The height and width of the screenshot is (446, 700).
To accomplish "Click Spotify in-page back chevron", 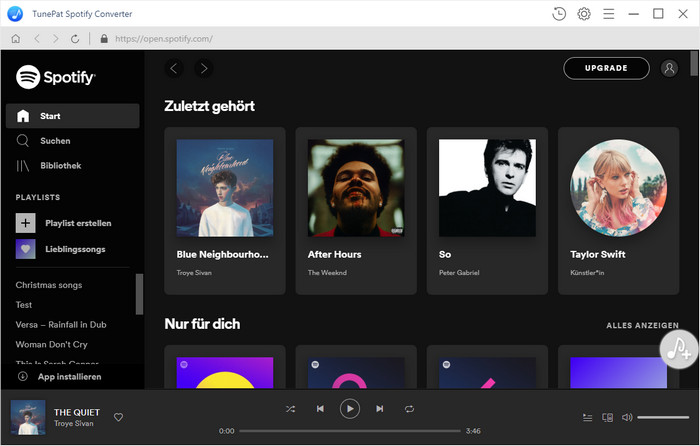I will (174, 68).
